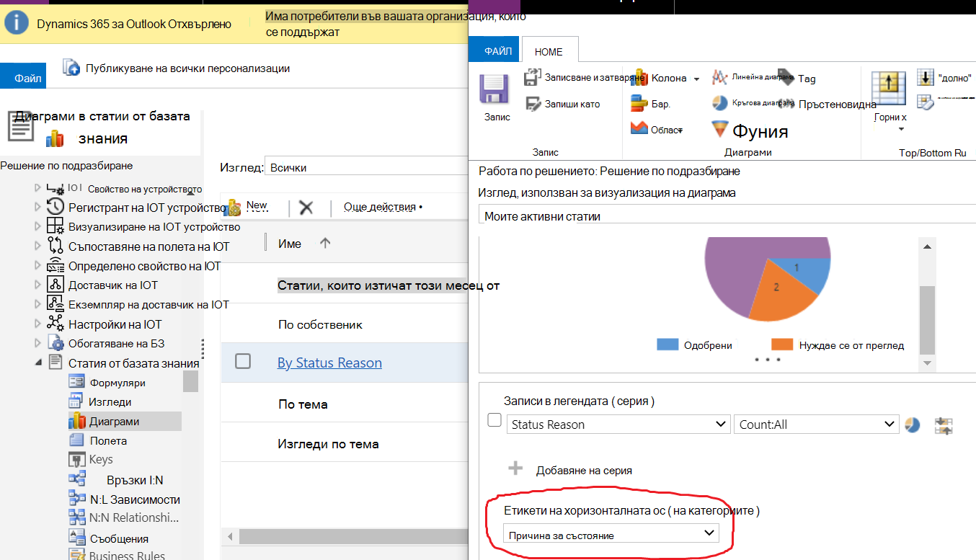The width and height of the screenshot is (976, 560).
Task: Click the Съобщения messages icon in the tree
Action: tap(77, 538)
